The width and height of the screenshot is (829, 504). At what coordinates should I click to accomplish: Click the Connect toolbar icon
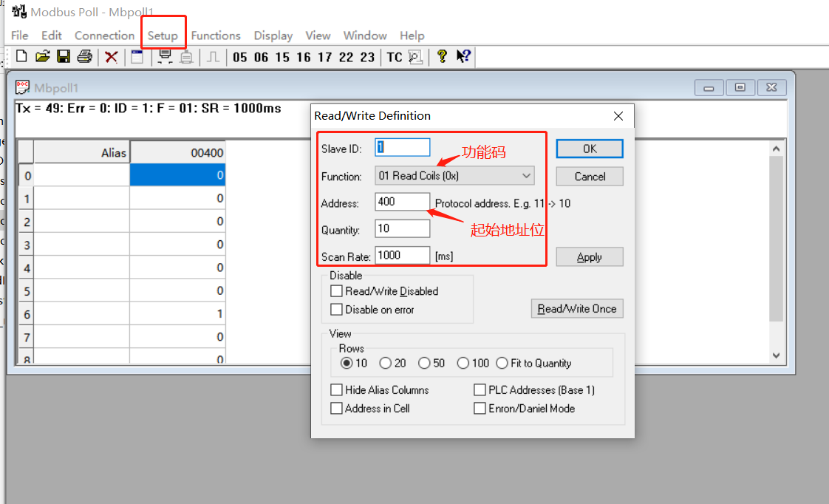coord(165,57)
